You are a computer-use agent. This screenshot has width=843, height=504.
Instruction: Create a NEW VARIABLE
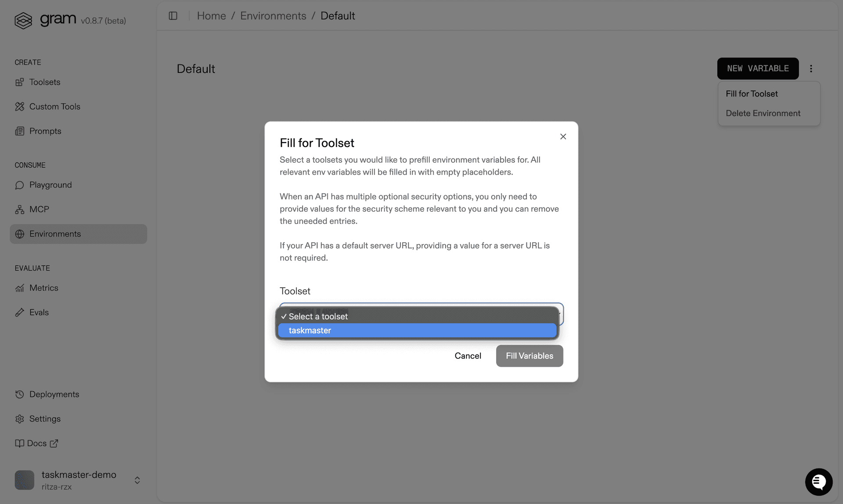coord(758,68)
